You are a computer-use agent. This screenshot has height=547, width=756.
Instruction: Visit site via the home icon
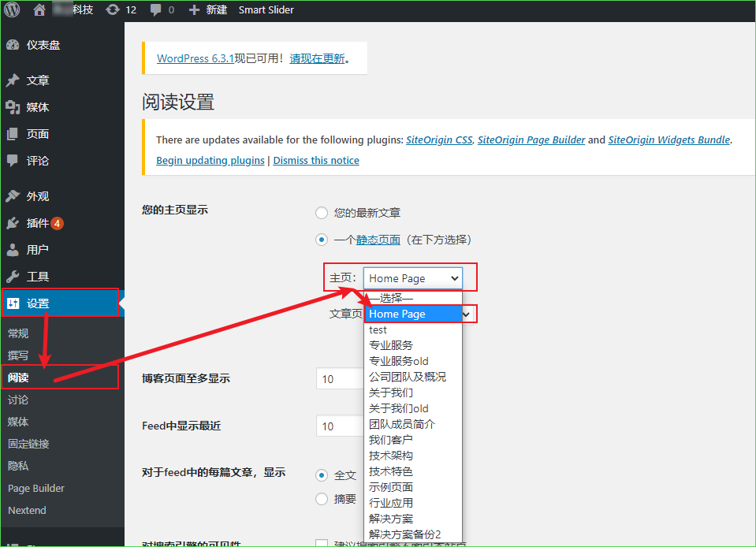39,9
